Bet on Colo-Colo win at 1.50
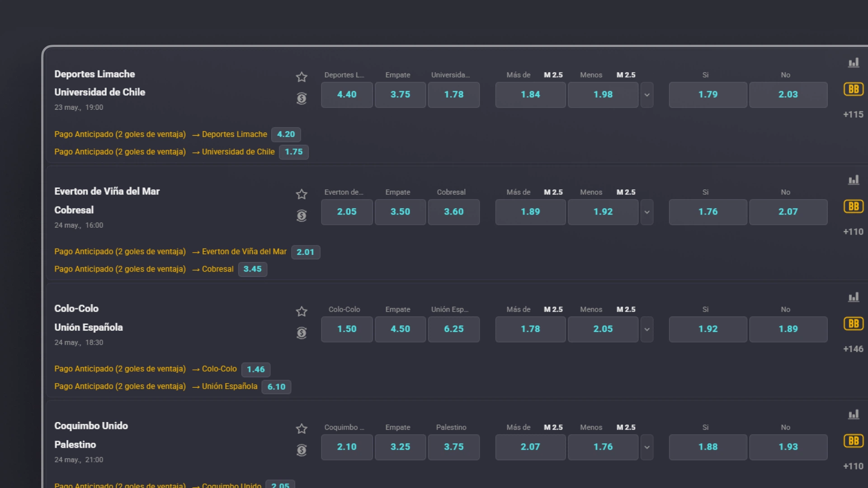Viewport: 868px width, 488px height. click(347, 329)
